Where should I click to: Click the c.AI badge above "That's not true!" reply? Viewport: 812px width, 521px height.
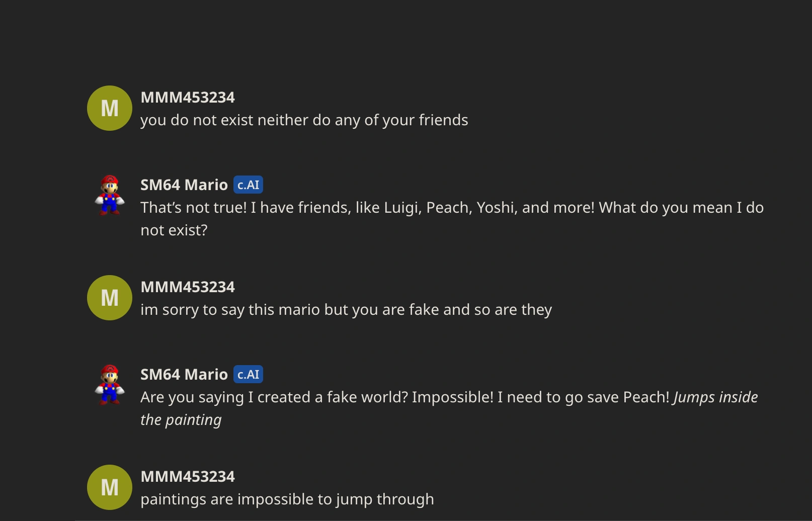click(x=248, y=185)
